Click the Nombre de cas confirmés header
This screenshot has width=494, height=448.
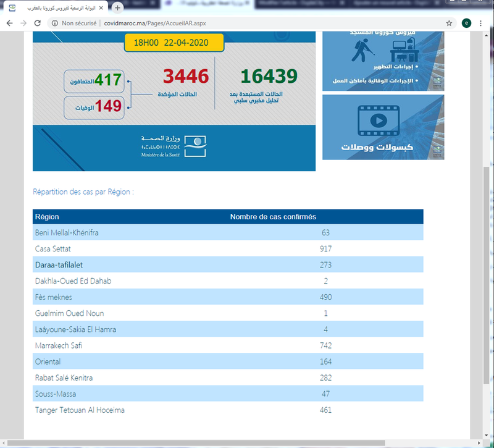273,217
